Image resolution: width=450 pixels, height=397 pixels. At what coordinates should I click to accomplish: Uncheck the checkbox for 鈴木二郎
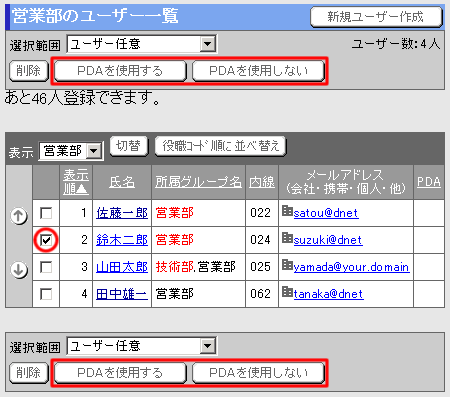[x=46, y=240]
